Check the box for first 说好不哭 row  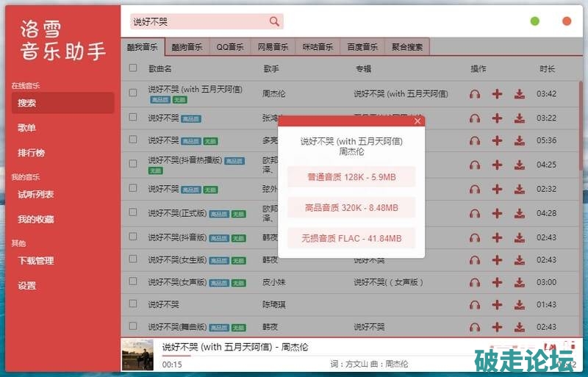pyautogui.click(x=133, y=93)
